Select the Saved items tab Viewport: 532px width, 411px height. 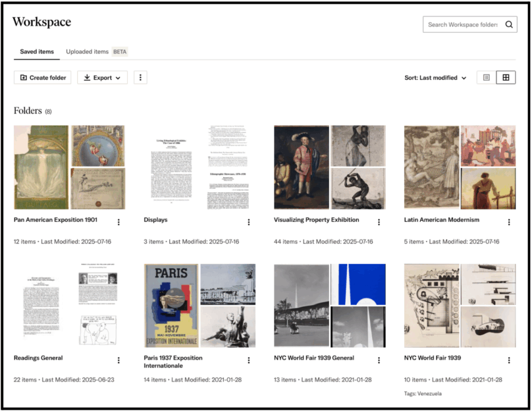click(x=37, y=51)
